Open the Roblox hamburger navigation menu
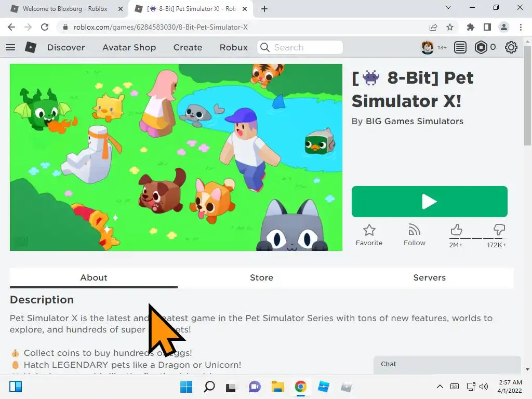The image size is (532, 399). 10,47
